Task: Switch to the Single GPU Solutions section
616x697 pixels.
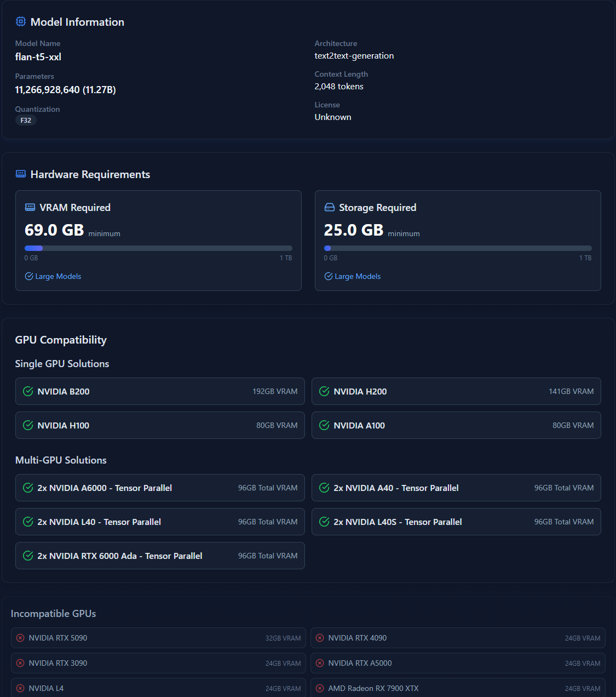Action: 62,363
